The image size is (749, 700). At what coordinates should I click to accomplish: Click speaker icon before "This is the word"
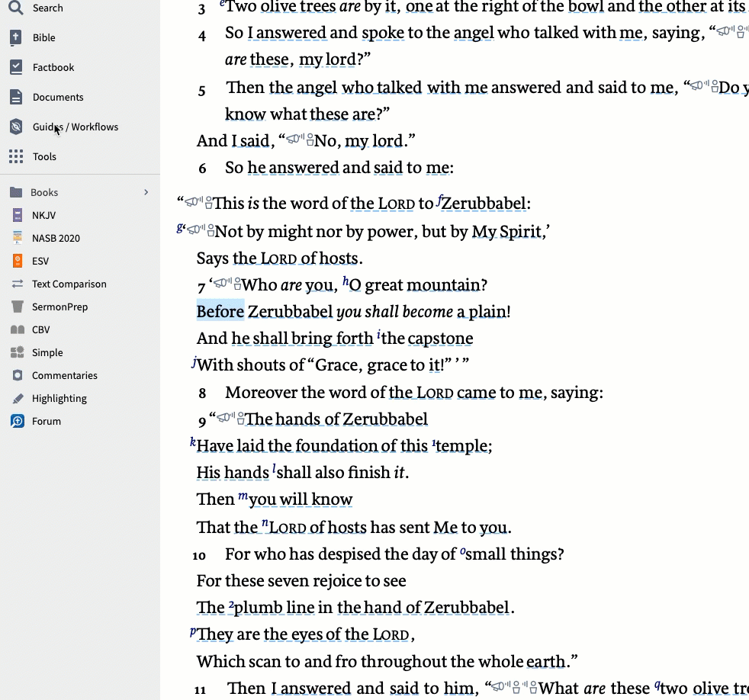tap(194, 201)
